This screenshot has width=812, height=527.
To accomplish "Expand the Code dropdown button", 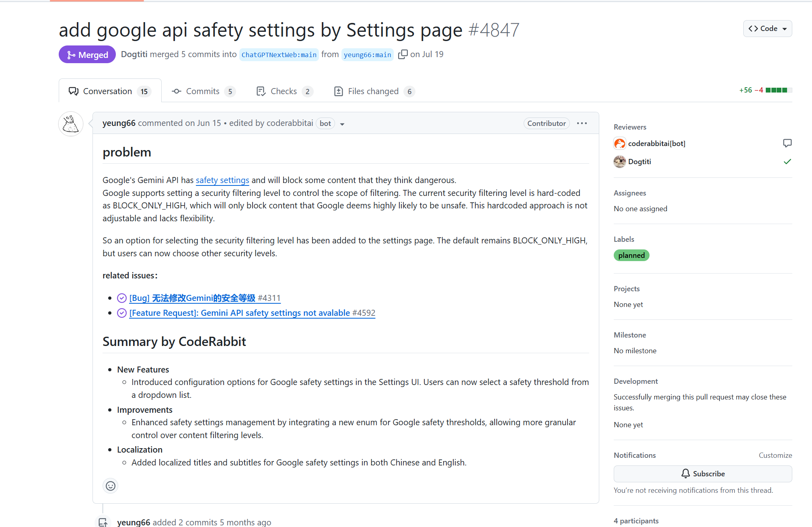I will [767, 29].
